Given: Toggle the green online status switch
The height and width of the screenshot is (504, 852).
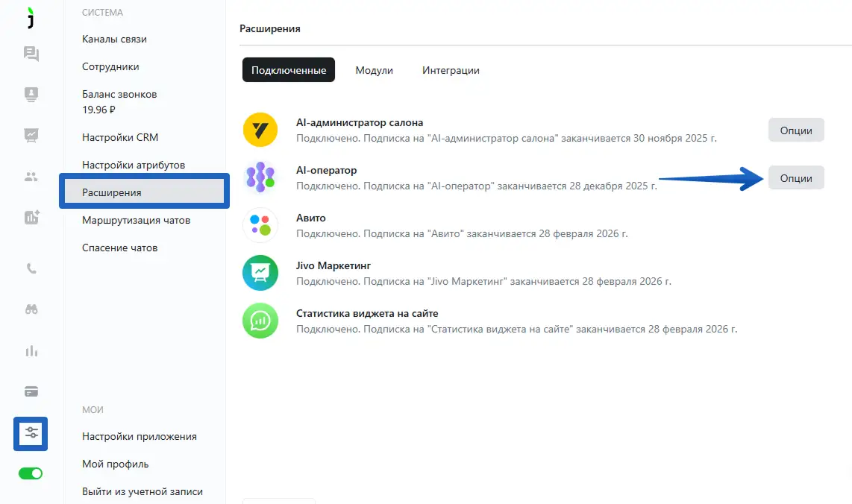Looking at the screenshot, I should [31, 473].
